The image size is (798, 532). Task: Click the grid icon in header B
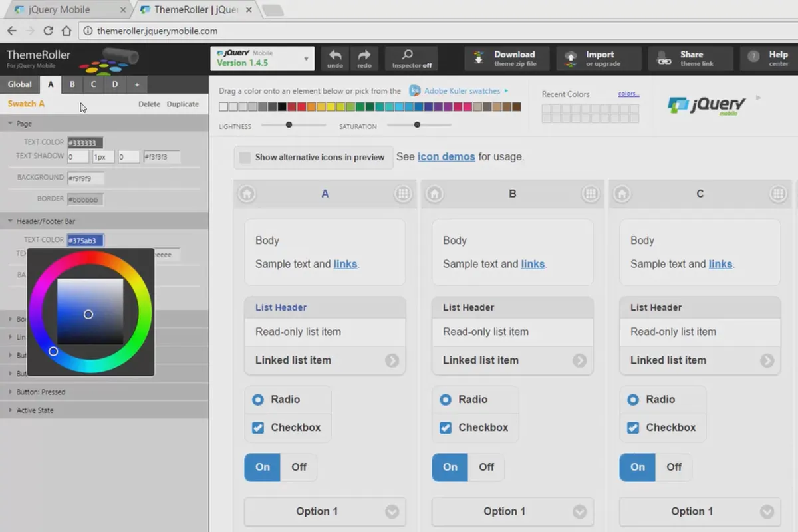click(x=590, y=194)
